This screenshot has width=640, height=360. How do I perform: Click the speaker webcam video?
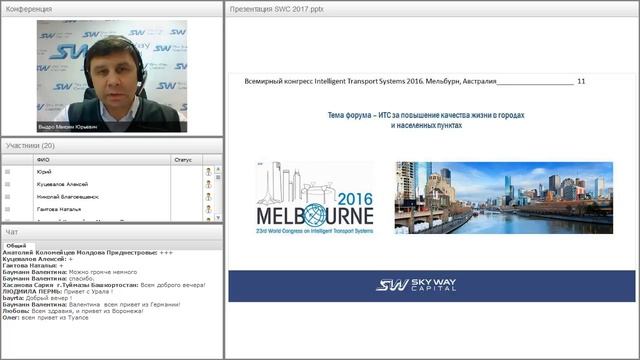112,76
